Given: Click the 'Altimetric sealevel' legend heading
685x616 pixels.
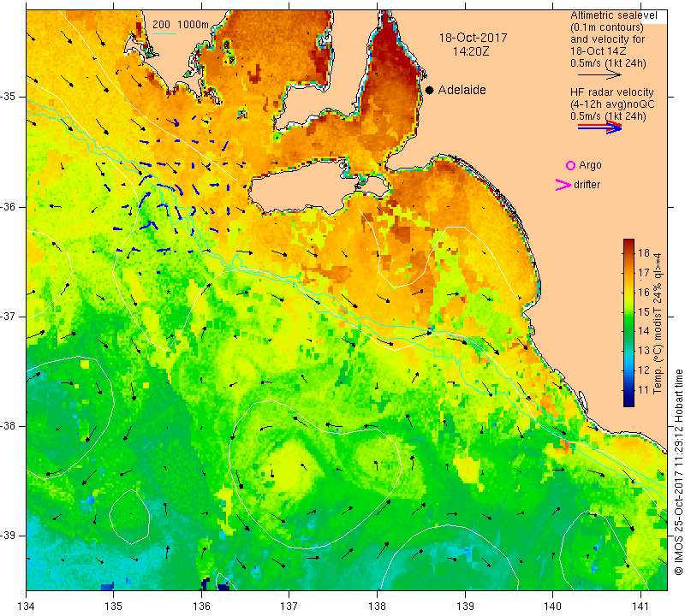Looking at the screenshot, I should click(x=613, y=15).
